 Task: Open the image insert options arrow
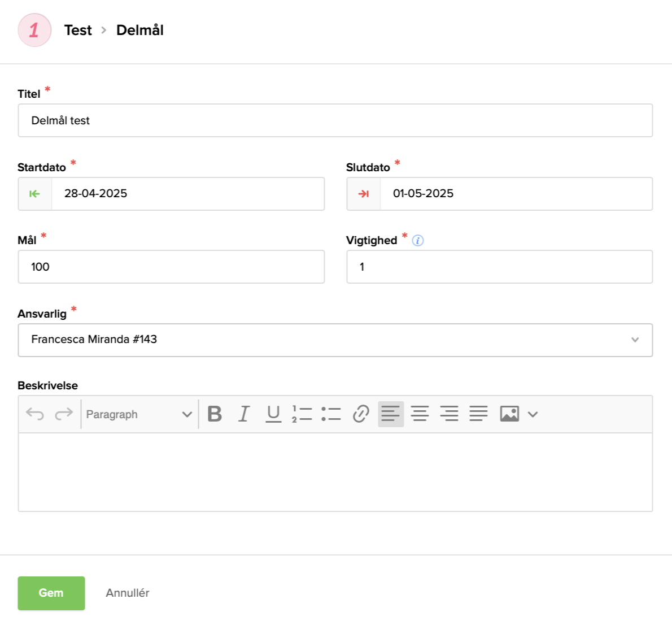533,414
